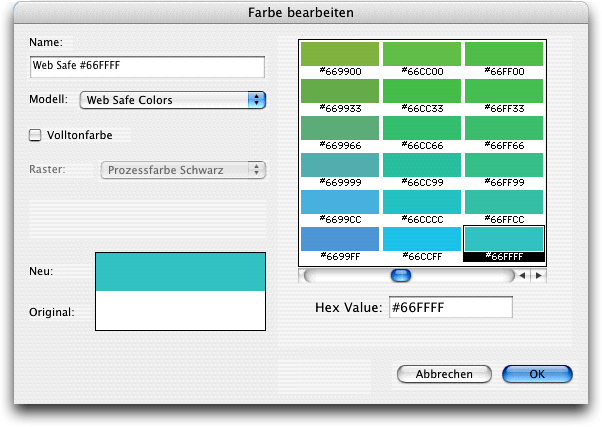Select the #6699FF color swatch
This screenshot has height=427, width=602.
(340, 239)
